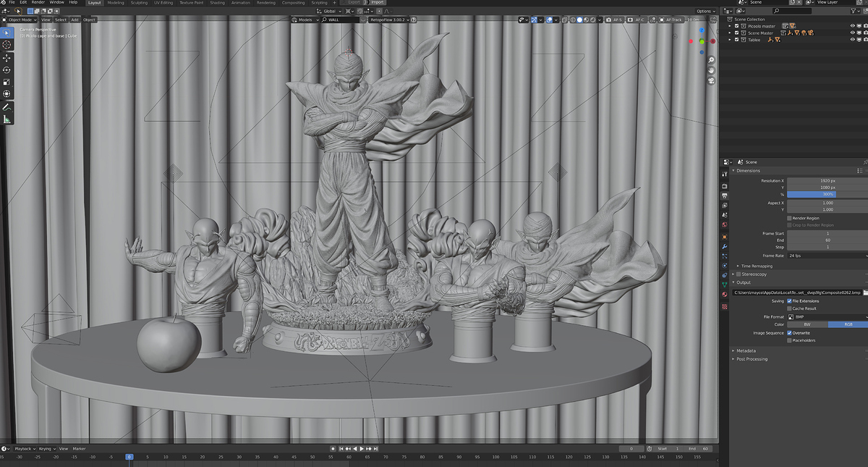This screenshot has width=868, height=467.
Task: Click the Import button in top bar
Action: pos(377,3)
